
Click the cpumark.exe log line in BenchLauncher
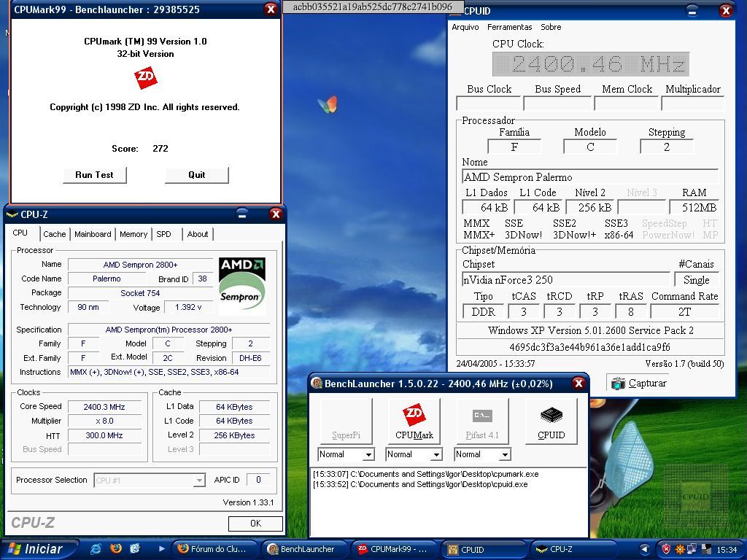pyautogui.click(x=425, y=474)
